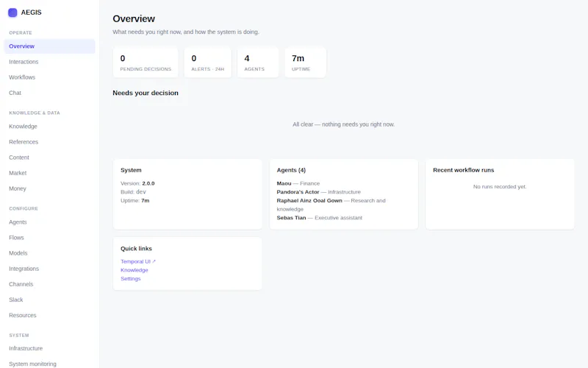
Task: Open the Overview page in sidebar
Action: click(49, 46)
